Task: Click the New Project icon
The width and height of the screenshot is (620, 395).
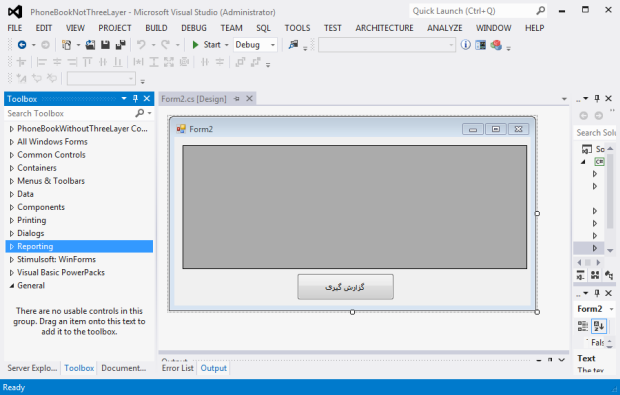Action: pos(66,45)
